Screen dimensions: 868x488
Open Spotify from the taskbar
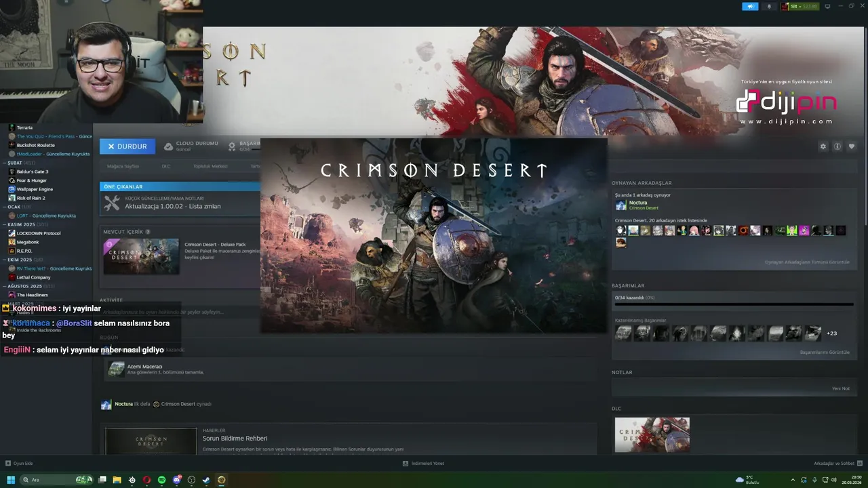[x=161, y=480]
